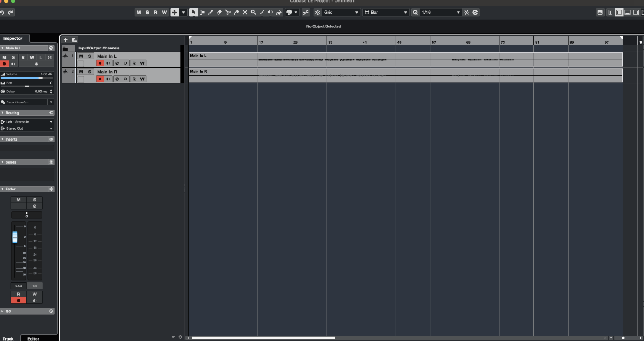Screen dimensions: 644x341
Task: Open the 1/16 quantize preset dropdown
Action: (440, 13)
